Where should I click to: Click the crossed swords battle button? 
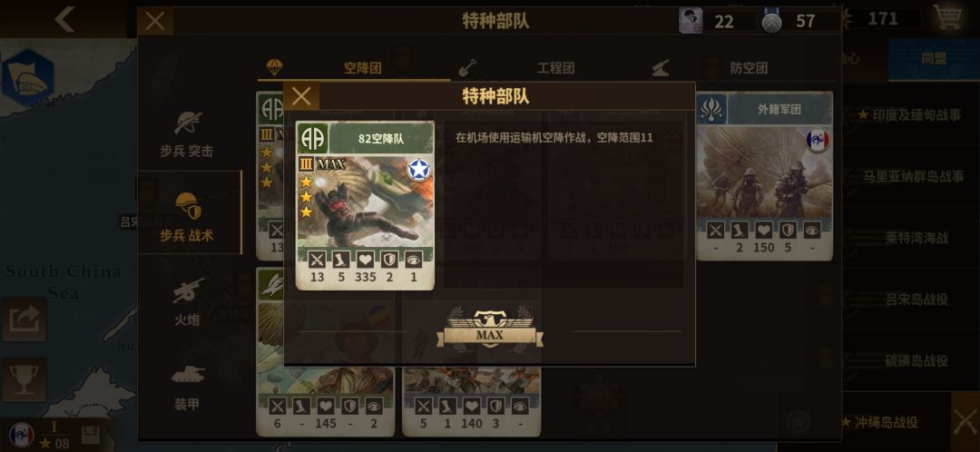click(965, 422)
